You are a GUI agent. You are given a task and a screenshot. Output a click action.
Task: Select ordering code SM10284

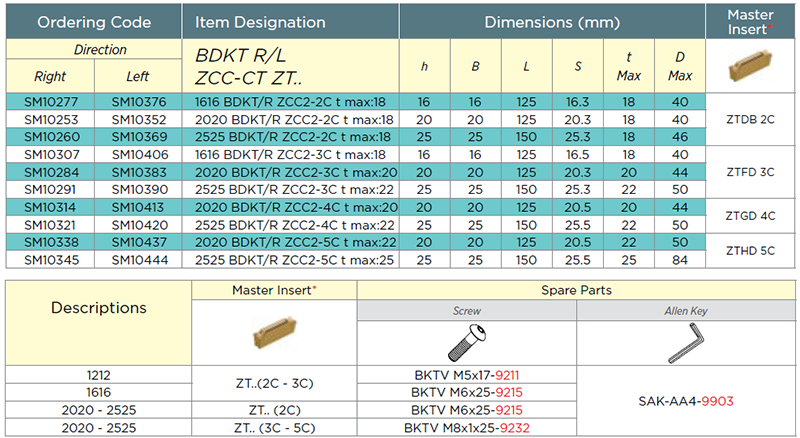(x=51, y=173)
